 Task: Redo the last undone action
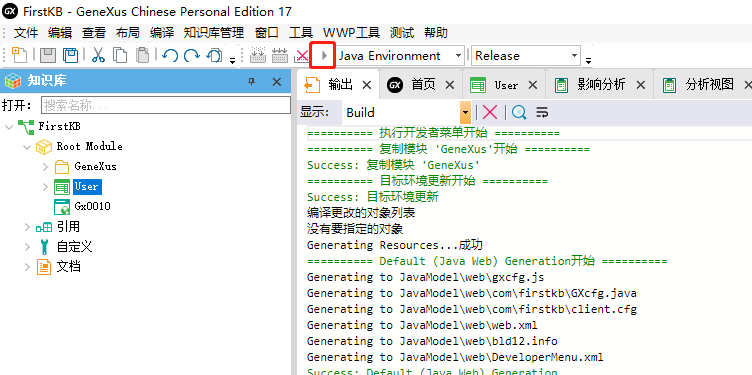pyautogui.click(x=192, y=56)
